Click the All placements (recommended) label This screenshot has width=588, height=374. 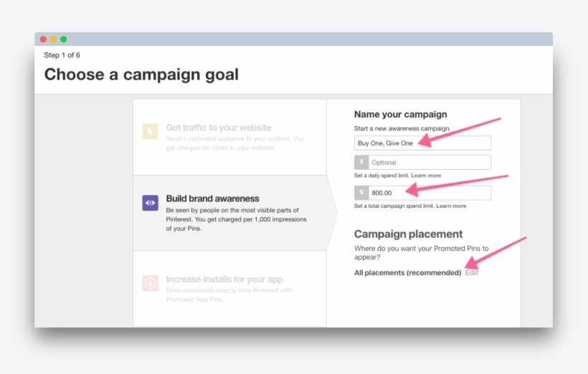pyautogui.click(x=407, y=273)
